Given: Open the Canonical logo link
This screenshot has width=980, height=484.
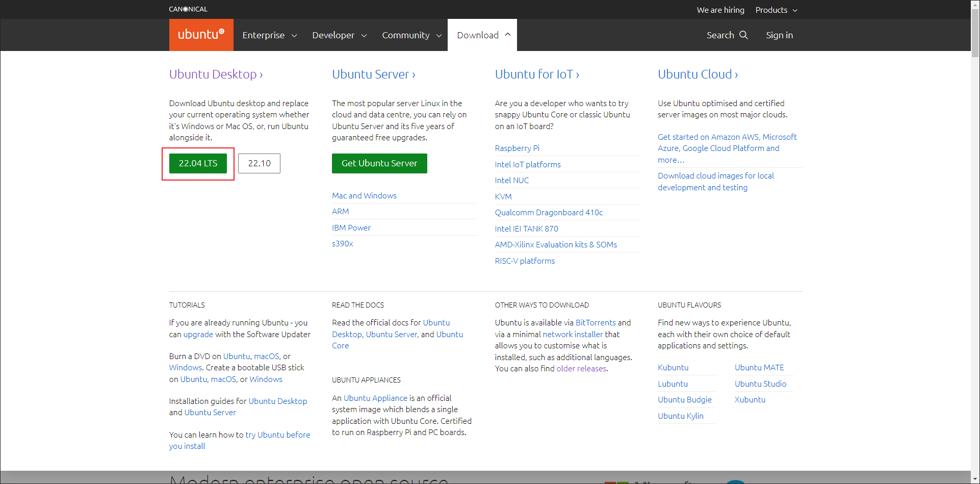Looking at the screenshot, I should [x=188, y=9].
